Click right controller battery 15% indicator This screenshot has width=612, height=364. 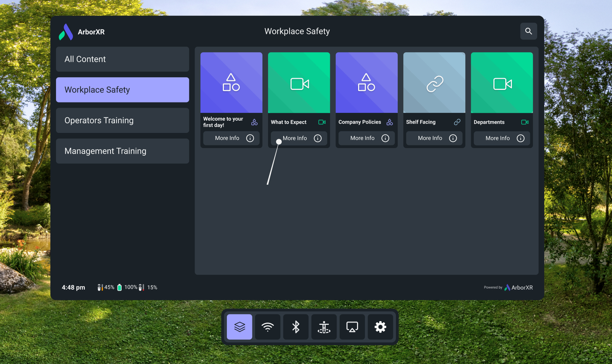(x=148, y=288)
